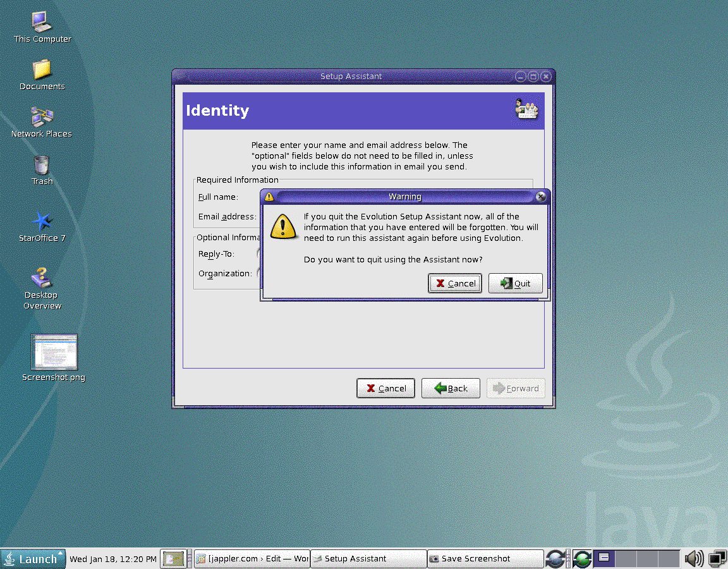Image resolution: width=728 pixels, height=569 pixels.
Task: Click the "Email address:" label
Action: (x=227, y=216)
